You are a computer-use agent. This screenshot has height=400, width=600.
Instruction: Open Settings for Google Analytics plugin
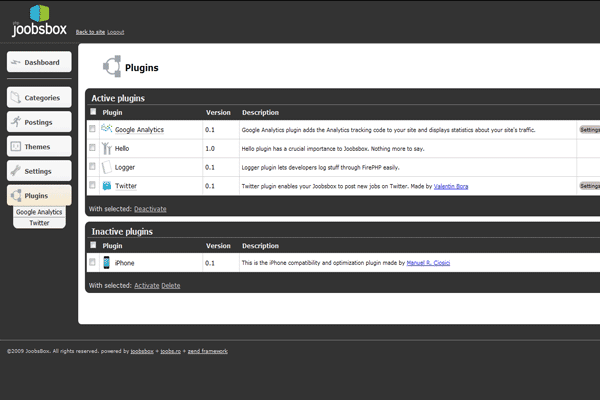(590, 130)
